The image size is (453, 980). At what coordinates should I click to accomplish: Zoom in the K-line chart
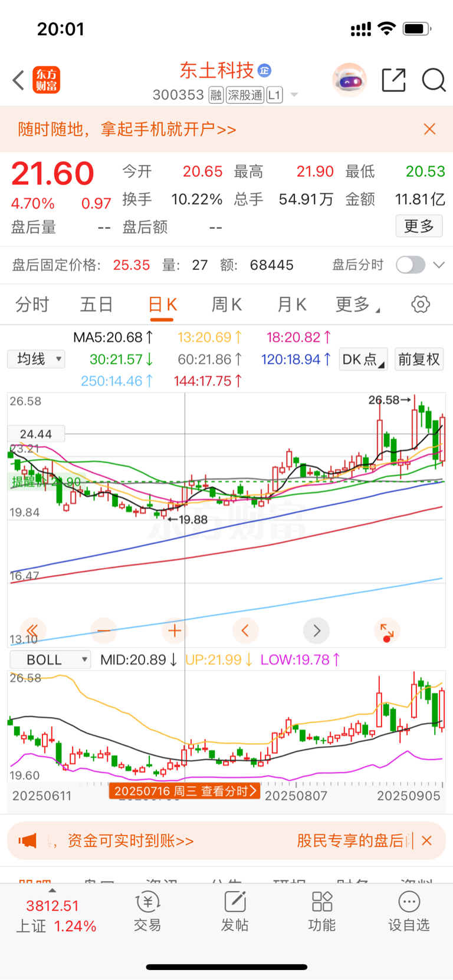click(175, 631)
